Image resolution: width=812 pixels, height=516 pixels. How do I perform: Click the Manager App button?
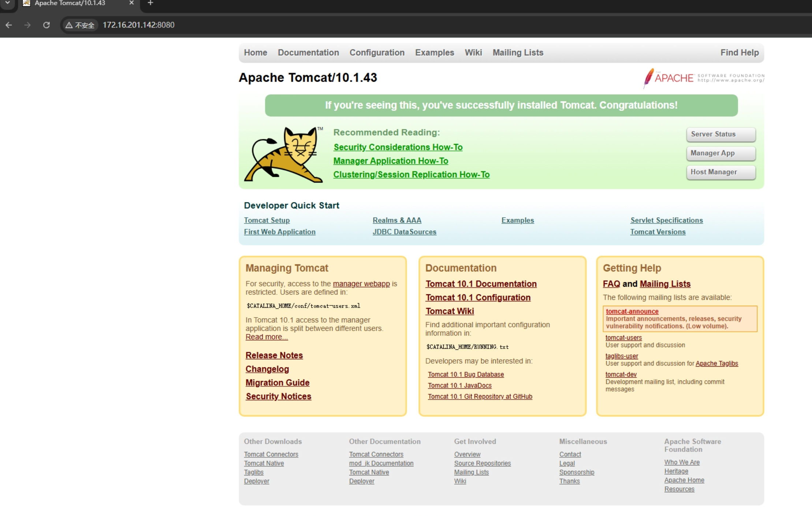(x=721, y=153)
